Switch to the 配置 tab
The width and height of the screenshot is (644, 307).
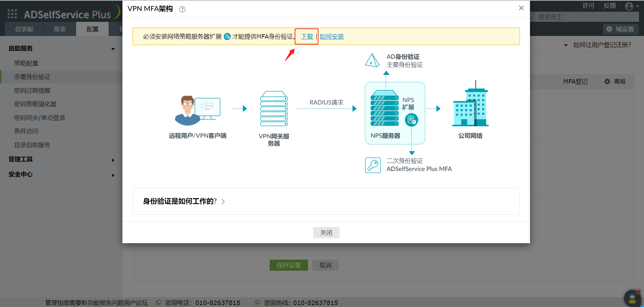[x=93, y=29]
